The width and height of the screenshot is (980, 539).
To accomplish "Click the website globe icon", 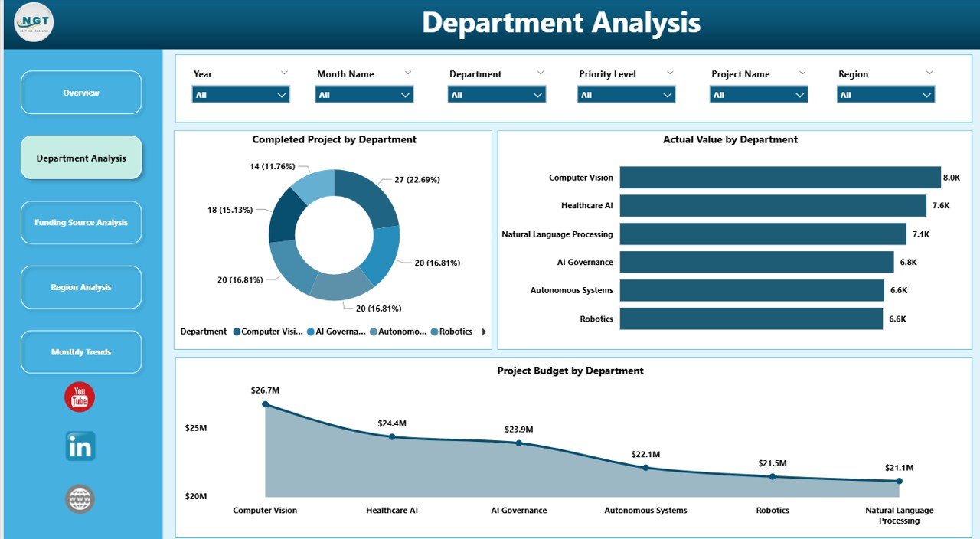I will click(80, 498).
